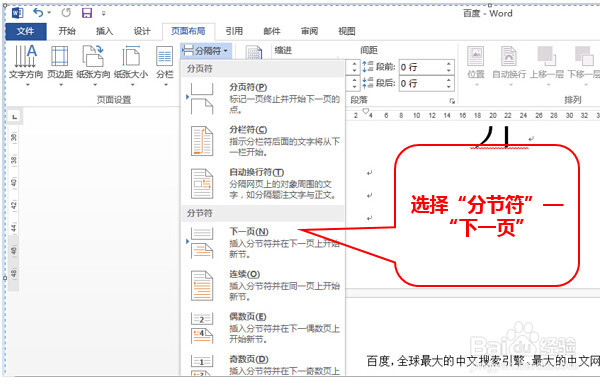Screen dimensions: 613x387
Task: Expand the 位置 dropdown arrow
Action: tap(477, 84)
